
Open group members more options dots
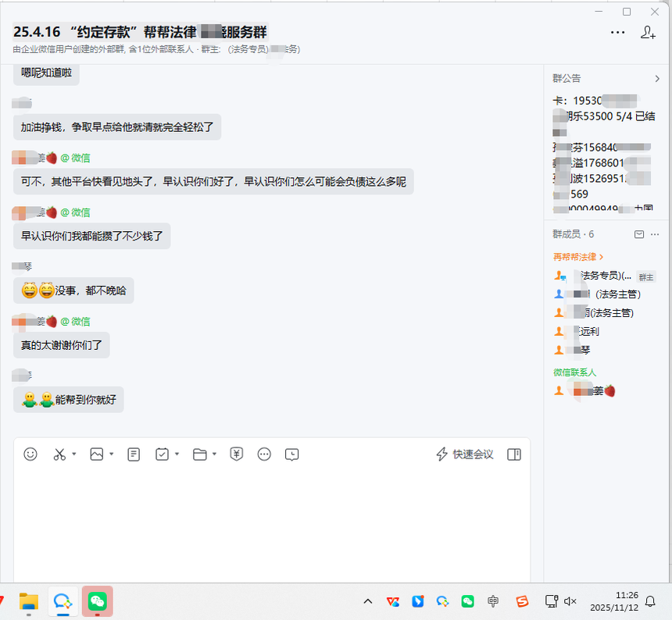[x=655, y=234]
